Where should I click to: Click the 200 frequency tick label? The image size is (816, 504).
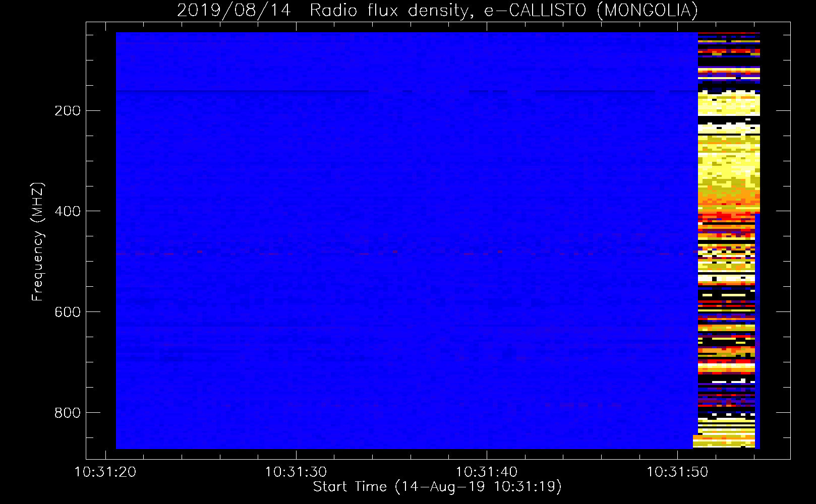click(x=68, y=111)
